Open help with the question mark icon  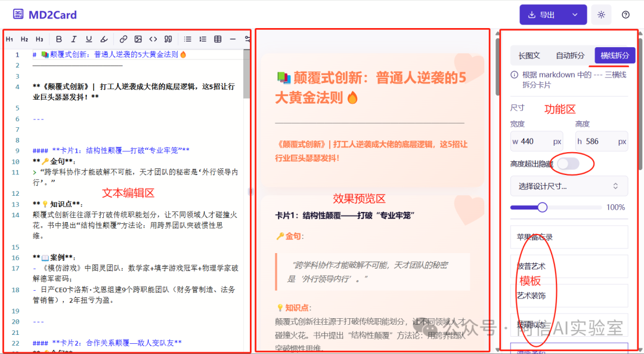pos(626,15)
